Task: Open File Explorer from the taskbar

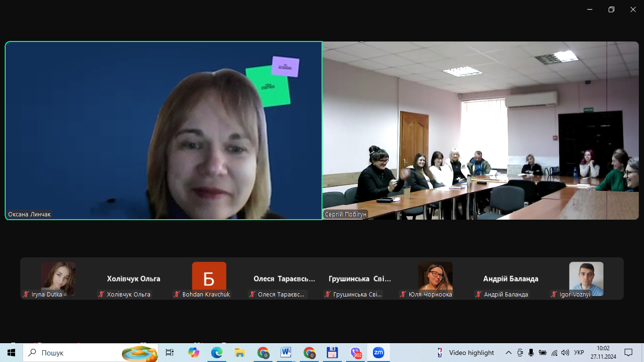Action: (239, 353)
